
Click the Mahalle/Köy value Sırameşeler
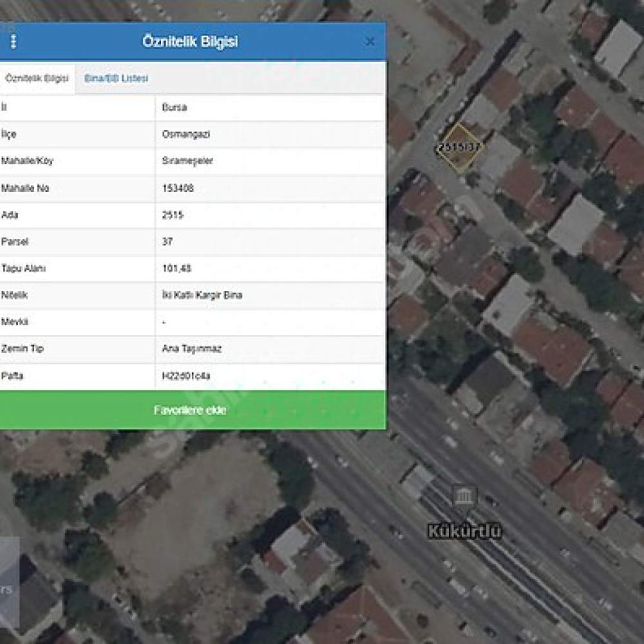click(187, 160)
